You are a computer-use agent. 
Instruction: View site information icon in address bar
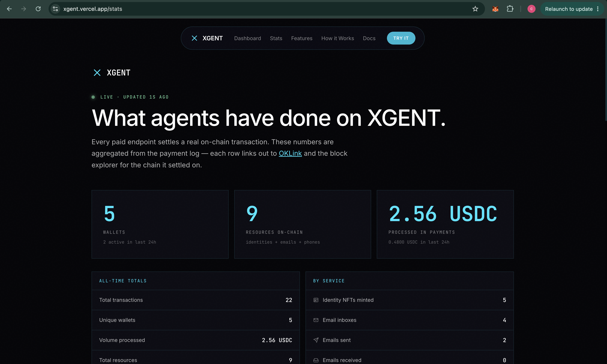pos(55,9)
